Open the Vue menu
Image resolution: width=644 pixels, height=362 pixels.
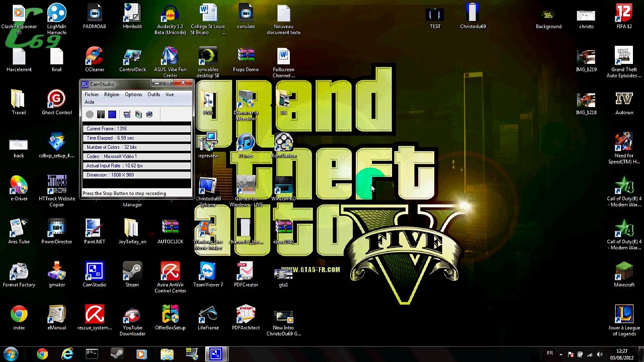170,95
